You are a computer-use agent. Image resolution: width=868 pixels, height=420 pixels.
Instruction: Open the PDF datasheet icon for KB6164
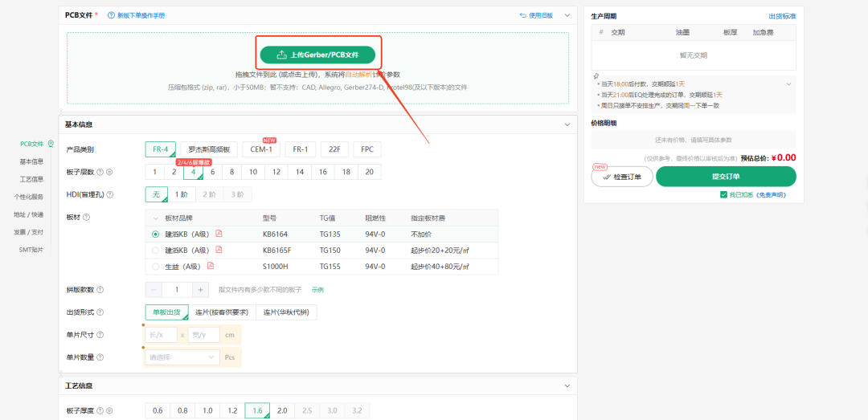click(219, 234)
